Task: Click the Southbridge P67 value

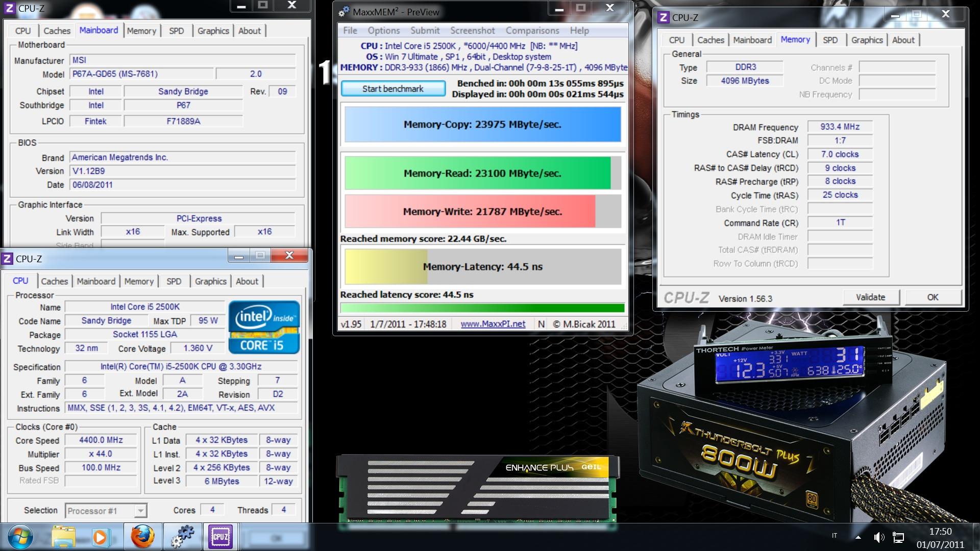Action: tap(183, 106)
